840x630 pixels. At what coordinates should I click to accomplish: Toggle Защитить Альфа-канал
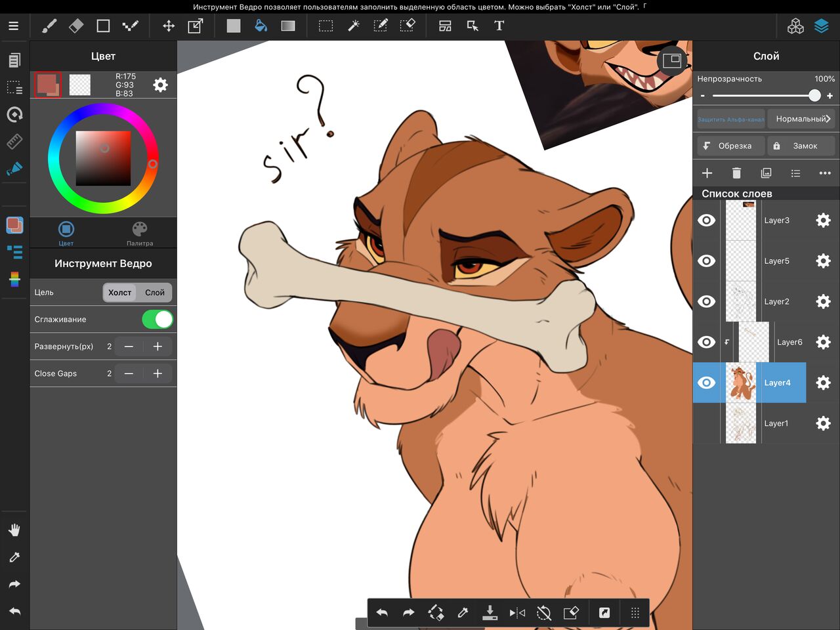(730, 119)
